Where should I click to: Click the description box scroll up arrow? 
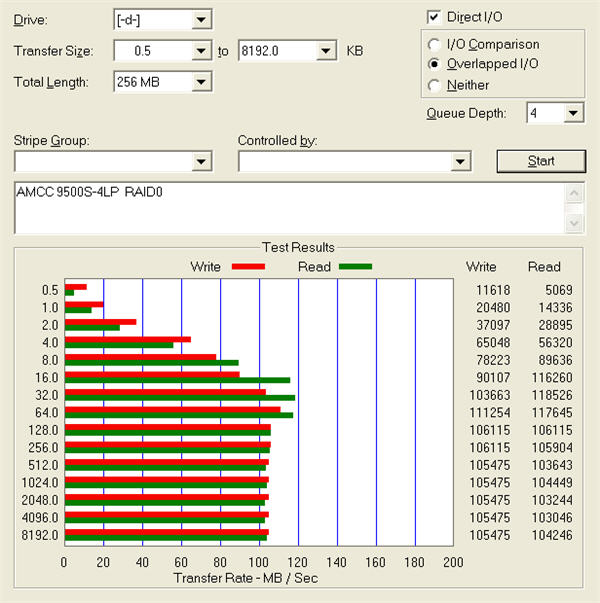coord(574,193)
